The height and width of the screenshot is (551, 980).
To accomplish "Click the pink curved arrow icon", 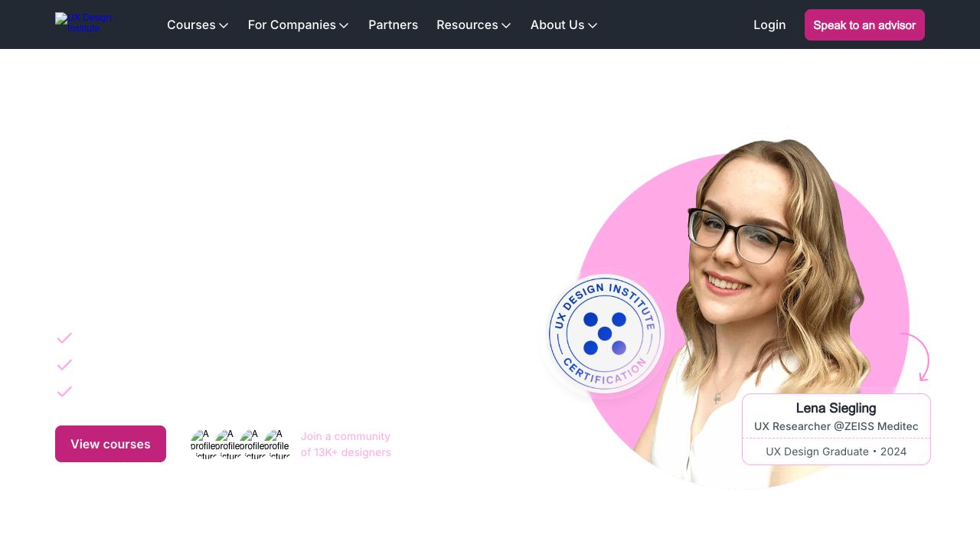I will click(917, 357).
